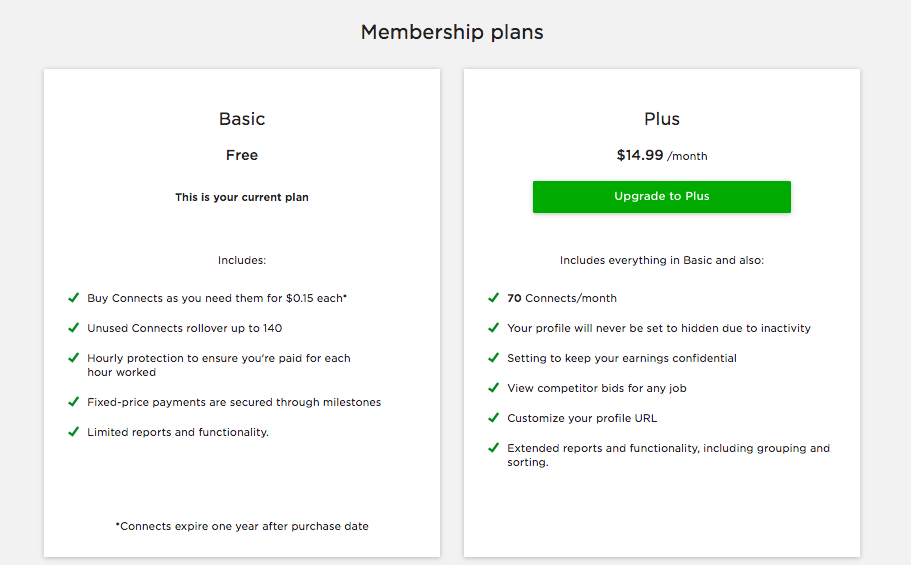
Task: Select the Basic plan title
Action: (x=242, y=119)
